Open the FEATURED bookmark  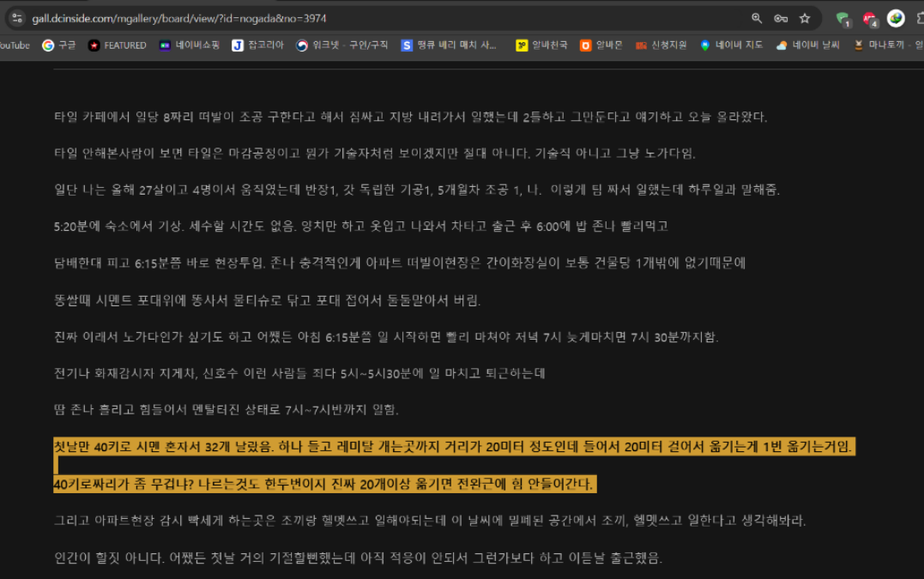point(117,45)
